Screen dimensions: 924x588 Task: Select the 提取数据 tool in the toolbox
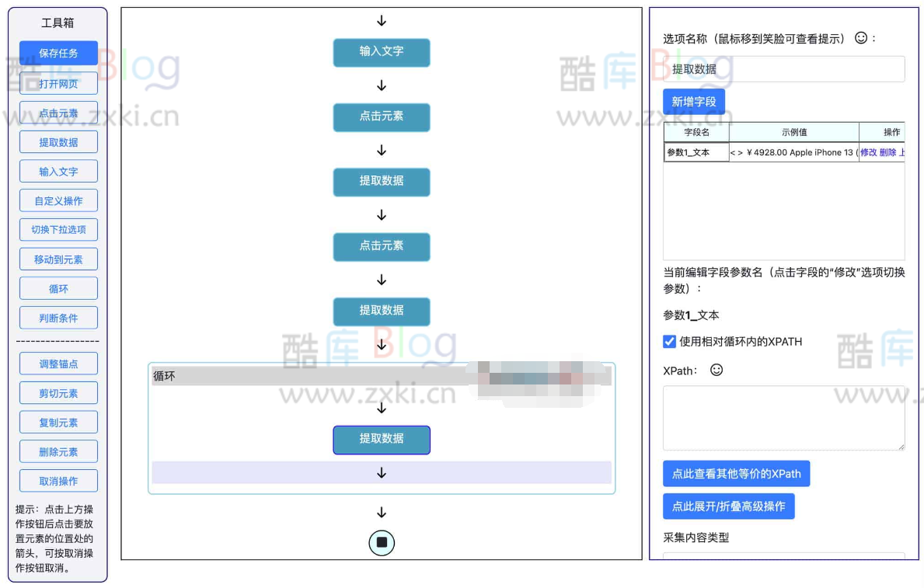pos(58,141)
